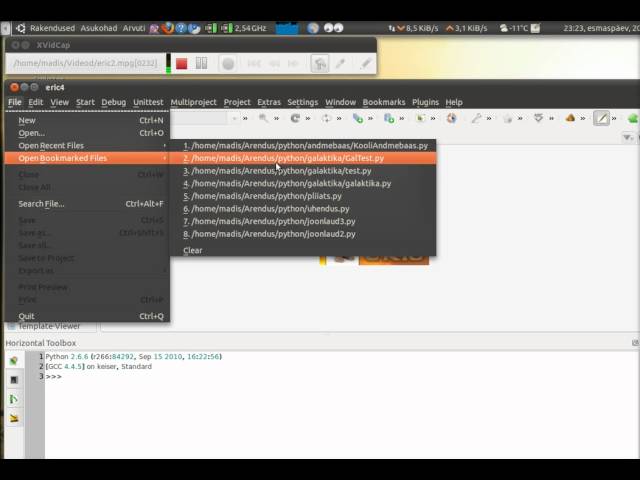This screenshot has width=640, height=480.
Task: Open bookmarked file joonlaud3.py
Action: 303,222
